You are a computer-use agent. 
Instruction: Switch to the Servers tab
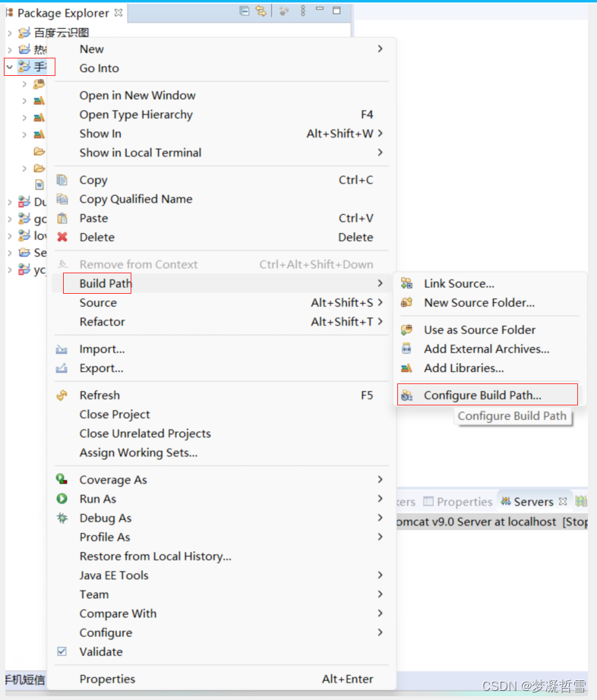[x=534, y=502]
